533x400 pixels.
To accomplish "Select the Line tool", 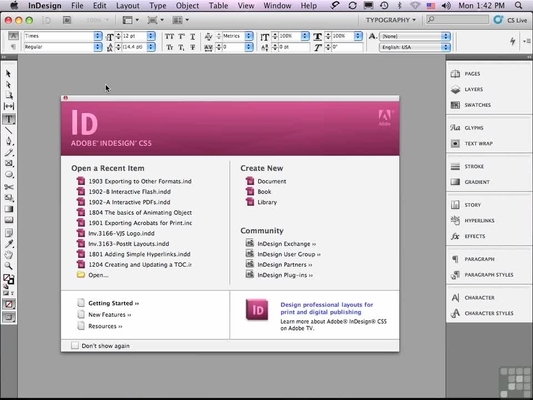I will [x=8, y=131].
